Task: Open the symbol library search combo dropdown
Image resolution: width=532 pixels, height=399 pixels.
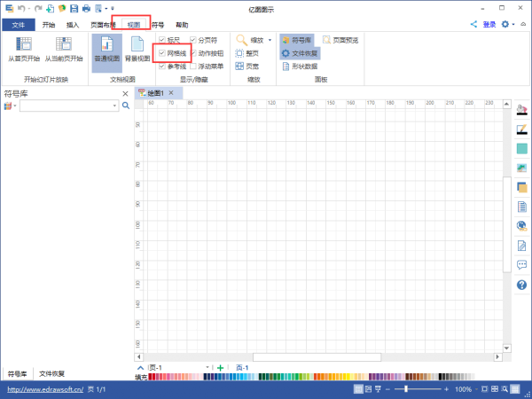Action: coord(114,106)
